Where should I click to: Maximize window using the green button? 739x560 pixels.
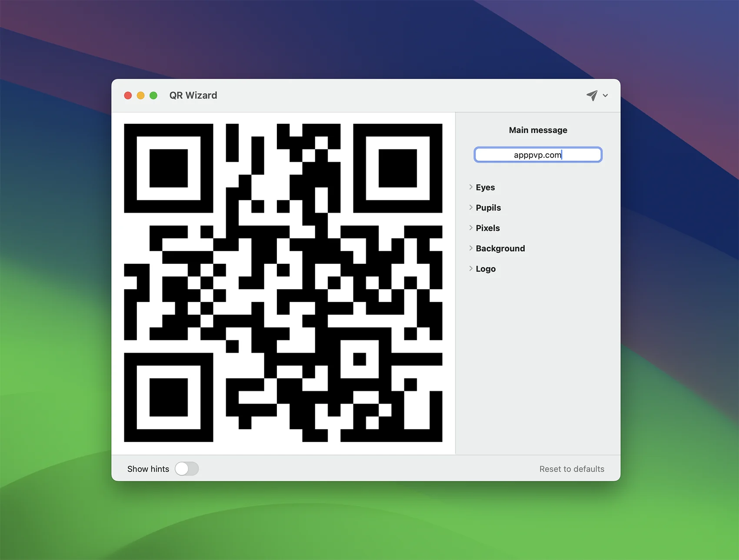153,96
